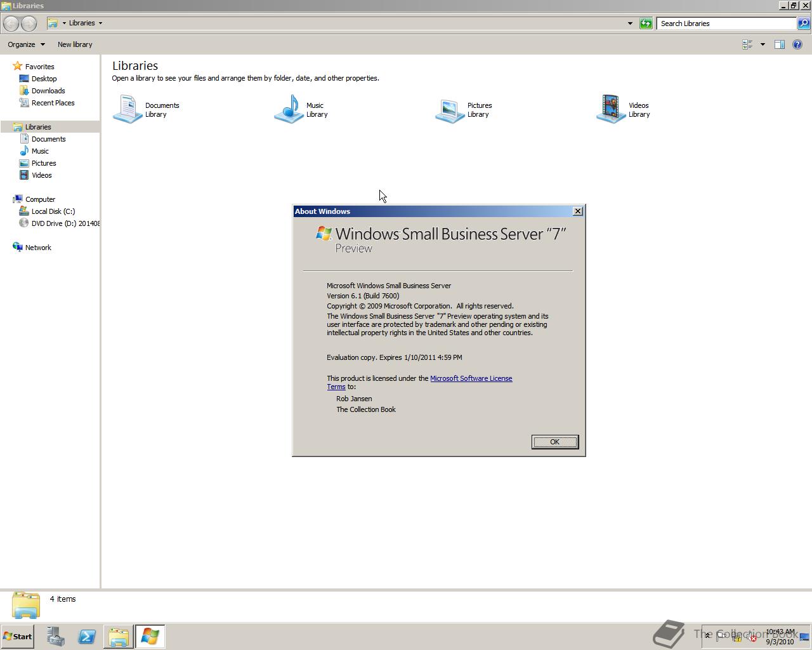Screen dimensions: 812x650
Task: Toggle the preview pane icon
Action: (780, 44)
